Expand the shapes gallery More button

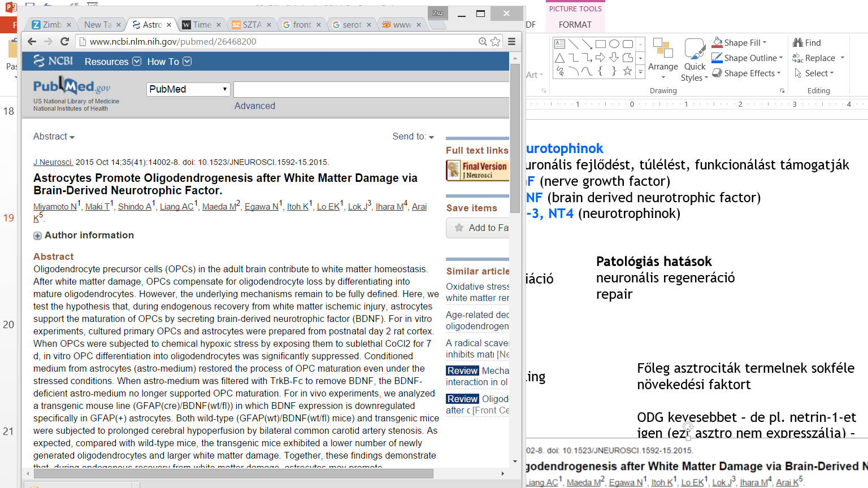(640, 72)
